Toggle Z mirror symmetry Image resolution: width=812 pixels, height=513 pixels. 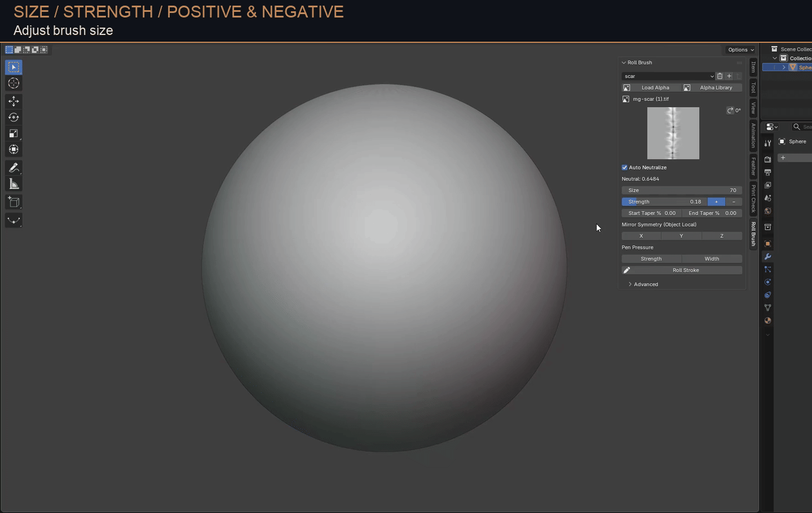(722, 236)
